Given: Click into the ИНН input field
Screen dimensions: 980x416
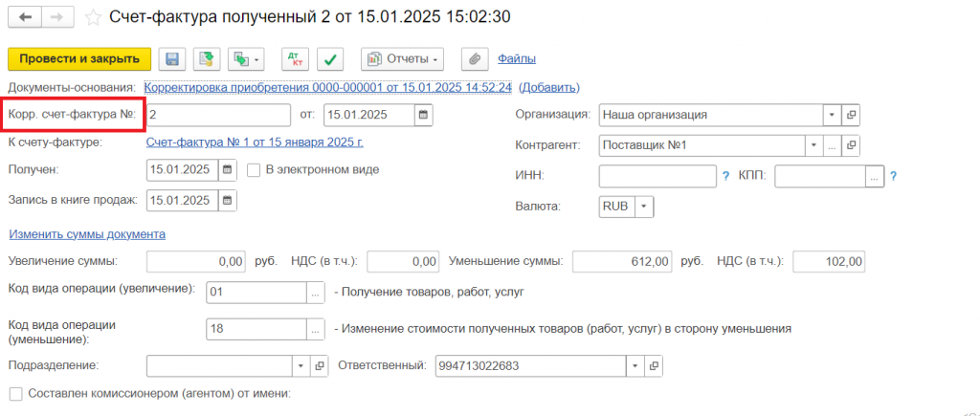Looking at the screenshot, I should (x=657, y=176).
